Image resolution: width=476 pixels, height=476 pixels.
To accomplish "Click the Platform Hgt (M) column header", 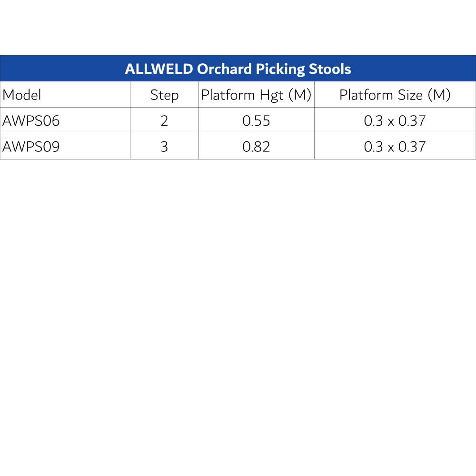I will click(256, 95).
